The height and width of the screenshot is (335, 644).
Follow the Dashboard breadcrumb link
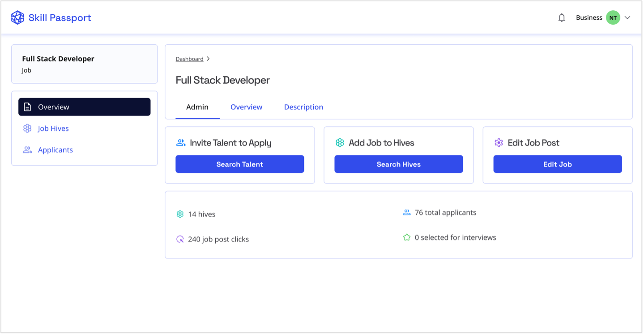point(189,59)
